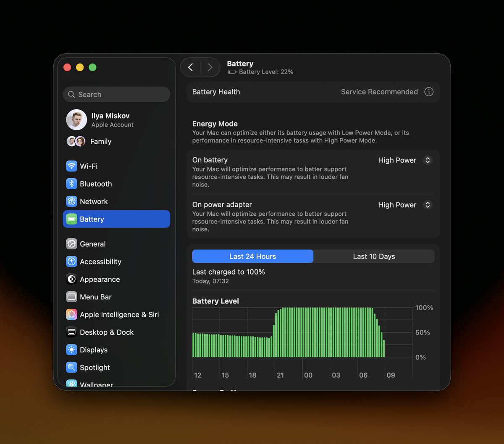Click the magnifying glass in the search field

point(71,95)
